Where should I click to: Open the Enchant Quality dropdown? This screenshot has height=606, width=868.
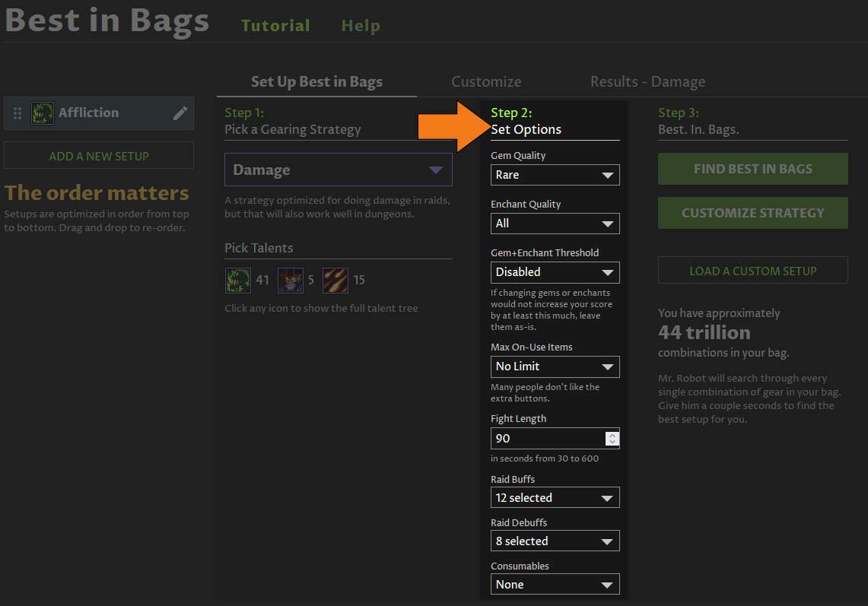(555, 224)
